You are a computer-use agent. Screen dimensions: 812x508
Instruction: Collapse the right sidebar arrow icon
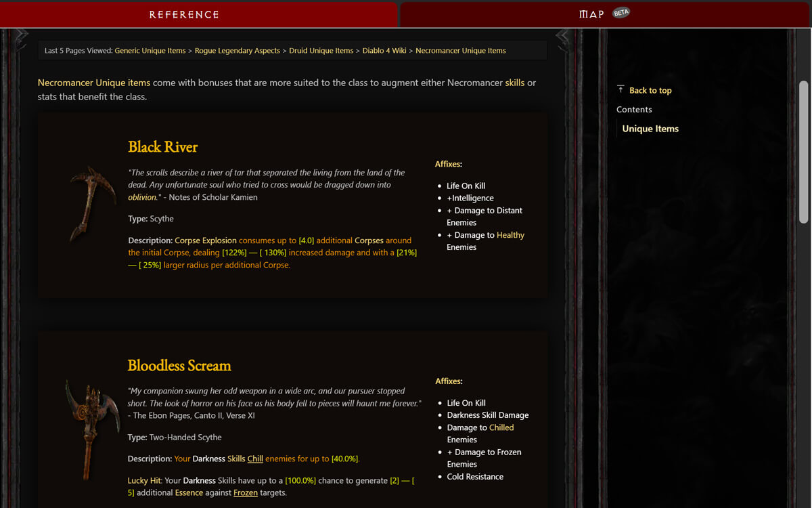[x=564, y=40]
